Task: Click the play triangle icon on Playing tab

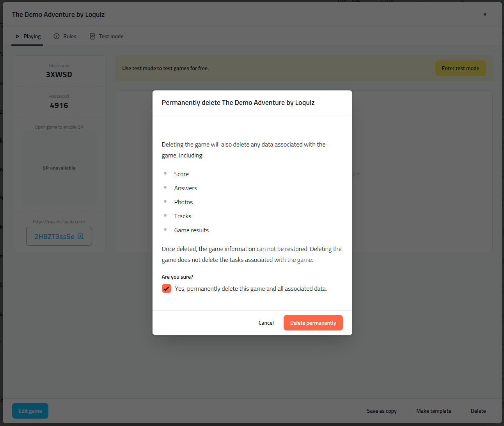Action: [x=17, y=36]
